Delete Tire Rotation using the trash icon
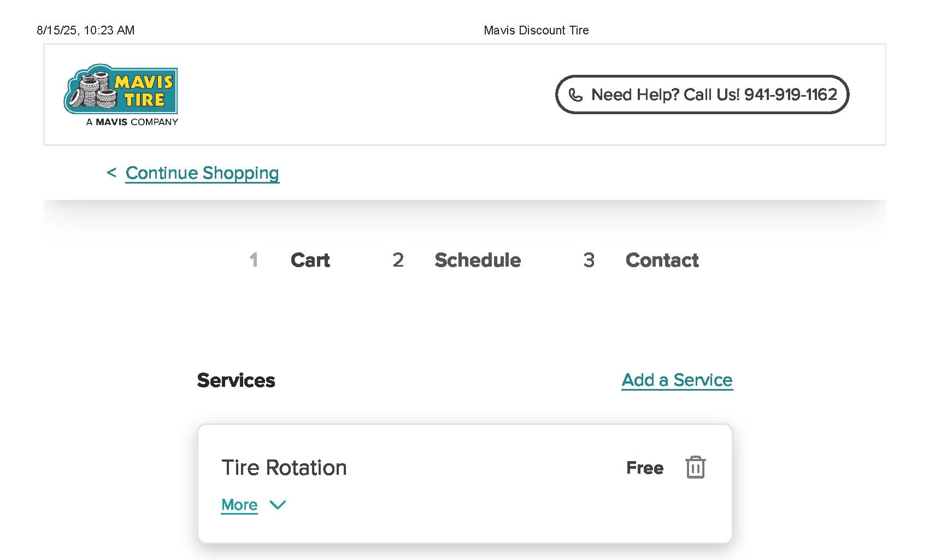 (695, 467)
